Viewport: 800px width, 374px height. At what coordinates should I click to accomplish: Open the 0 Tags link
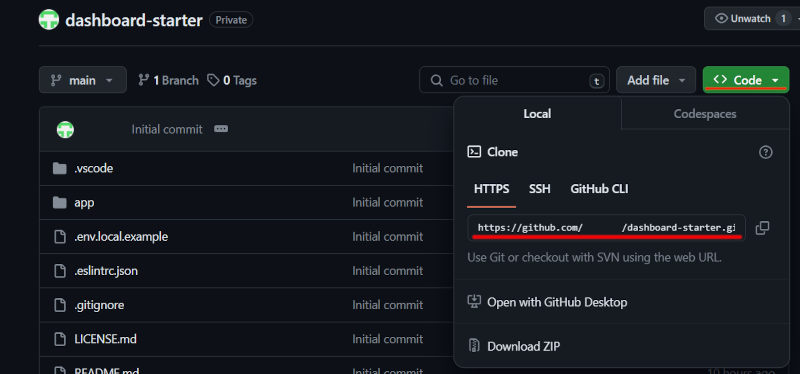coord(232,80)
